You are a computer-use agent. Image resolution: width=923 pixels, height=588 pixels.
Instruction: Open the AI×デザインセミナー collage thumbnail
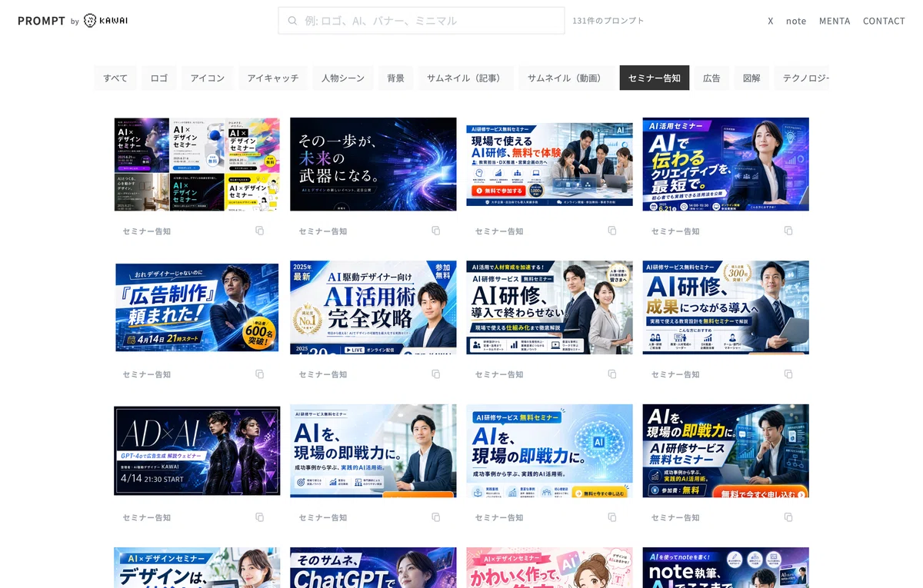click(197, 164)
